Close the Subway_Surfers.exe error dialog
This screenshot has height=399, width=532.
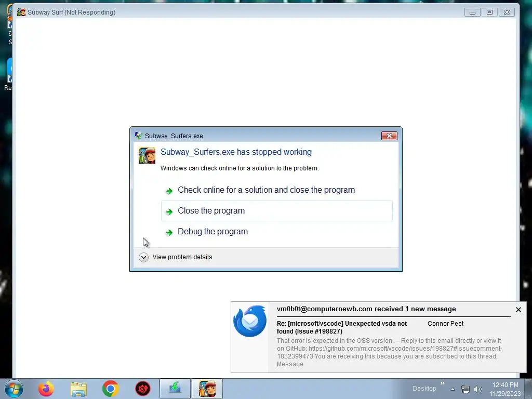[x=389, y=136]
